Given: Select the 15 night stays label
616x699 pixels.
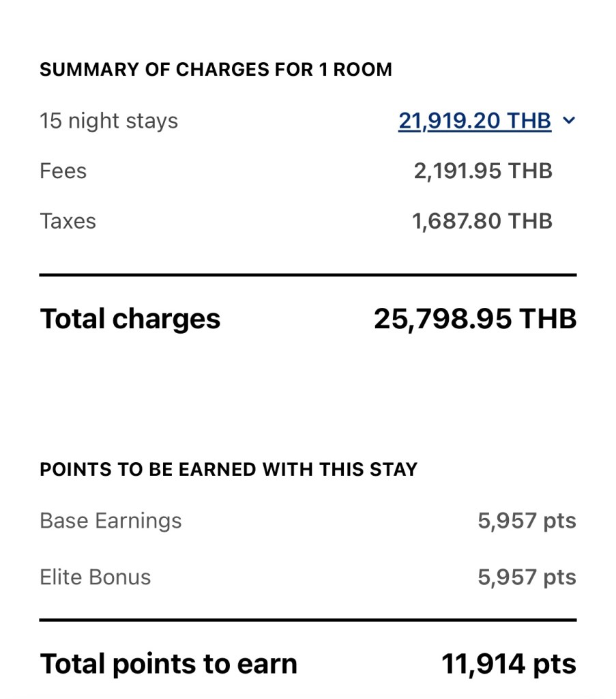Looking at the screenshot, I should coord(108,121).
